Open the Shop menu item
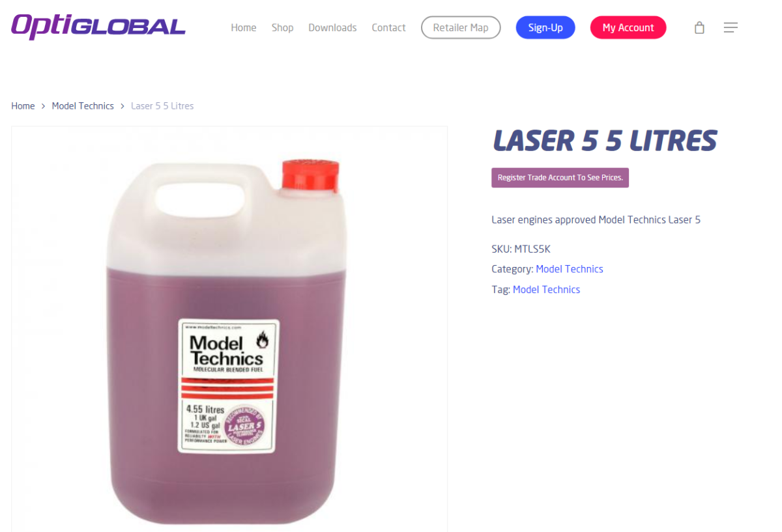Viewport: 782px width, 532px height. (282, 27)
